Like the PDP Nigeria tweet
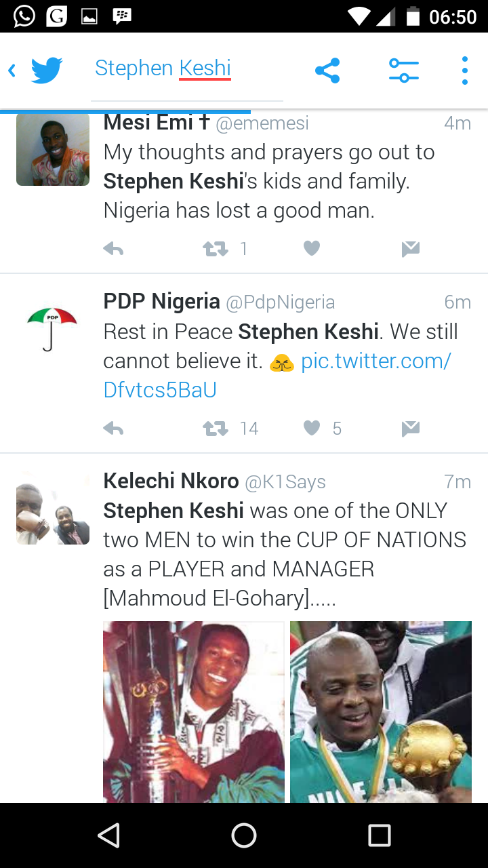Image resolution: width=488 pixels, height=868 pixels. (x=311, y=429)
